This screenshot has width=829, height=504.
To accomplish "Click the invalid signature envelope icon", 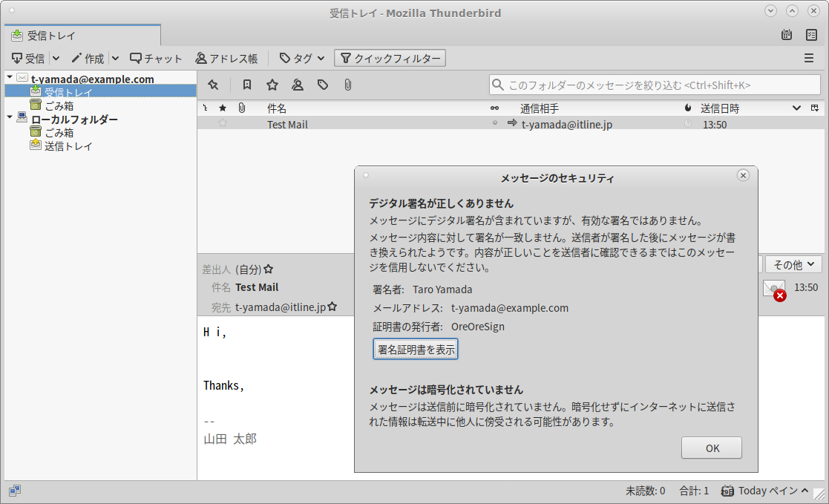I will click(x=773, y=289).
